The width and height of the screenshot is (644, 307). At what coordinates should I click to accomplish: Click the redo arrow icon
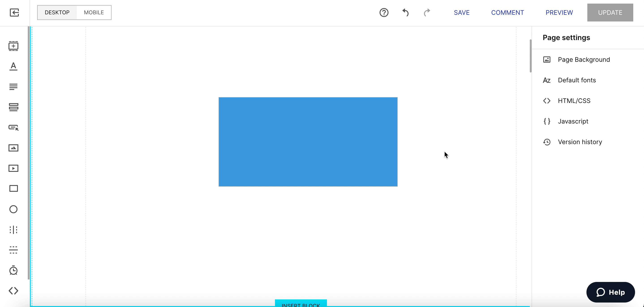[427, 13]
